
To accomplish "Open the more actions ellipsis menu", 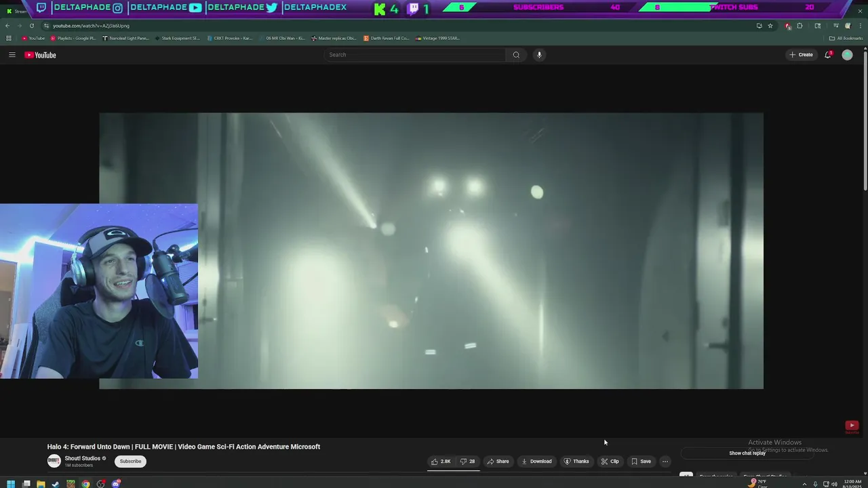I will tap(665, 462).
